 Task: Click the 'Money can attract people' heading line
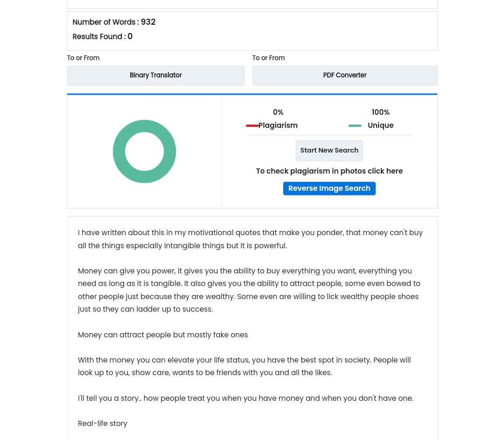click(x=163, y=335)
